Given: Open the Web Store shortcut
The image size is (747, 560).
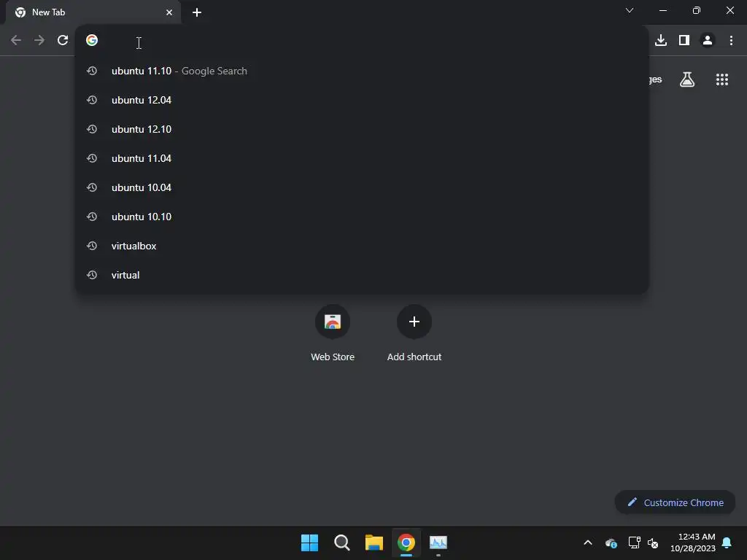Looking at the screenshot, I should coord(333,334).
